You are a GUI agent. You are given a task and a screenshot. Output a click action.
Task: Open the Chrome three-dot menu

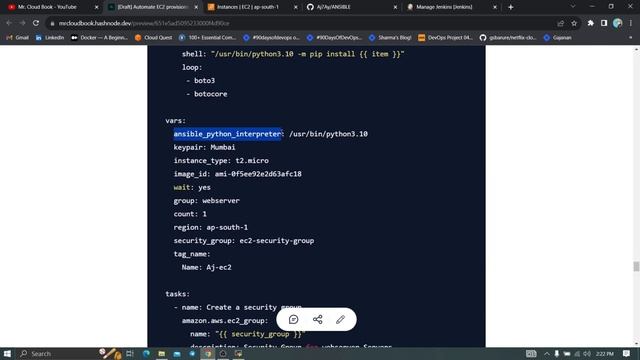click(631, 23)
